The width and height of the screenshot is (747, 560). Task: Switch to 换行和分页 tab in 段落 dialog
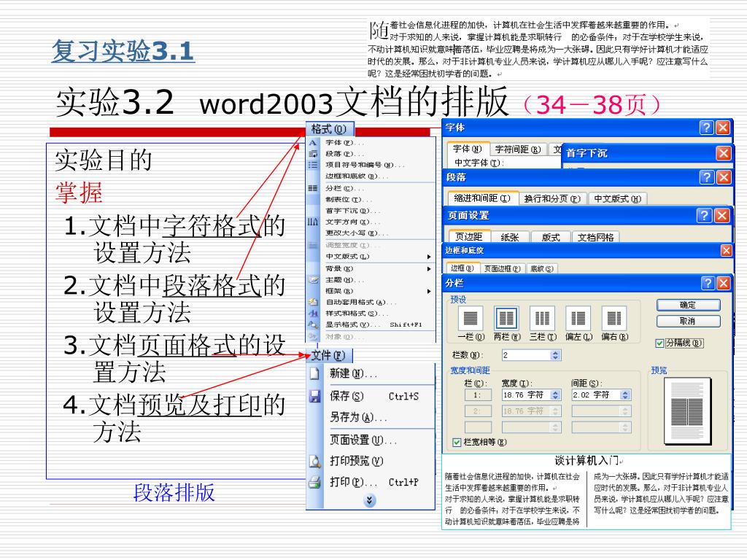pyautogui.click(x=552, y=198)
